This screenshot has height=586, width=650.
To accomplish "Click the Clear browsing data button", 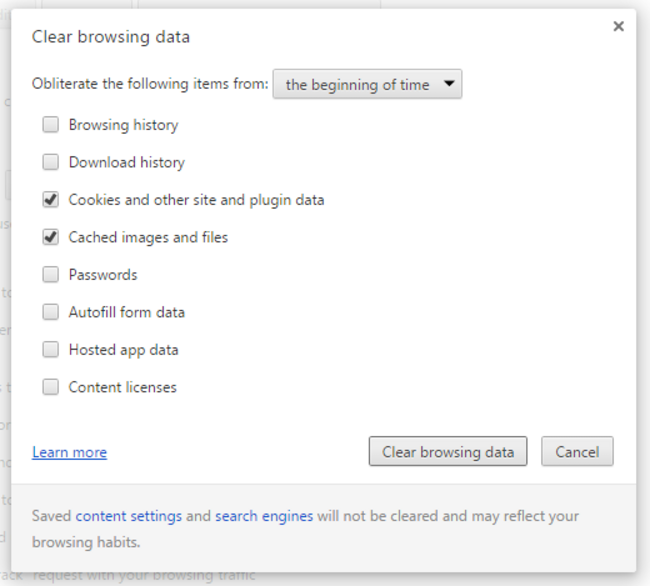I will tap(448, 451).
